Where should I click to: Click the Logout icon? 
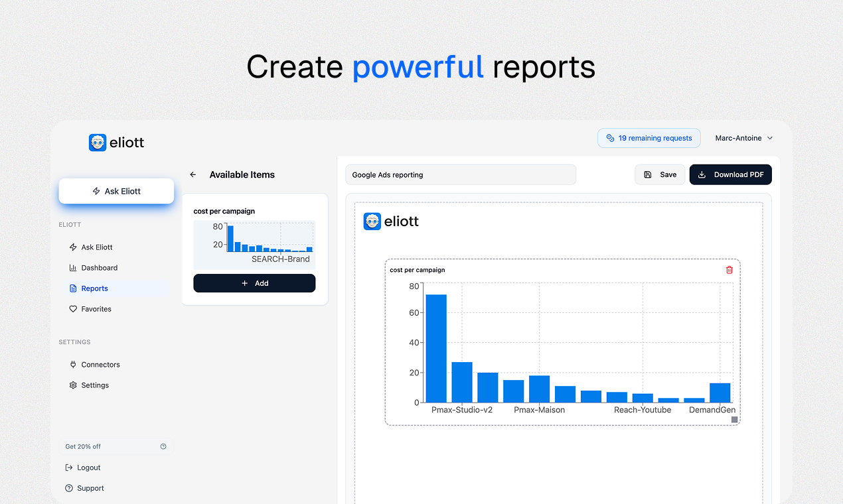68,467
